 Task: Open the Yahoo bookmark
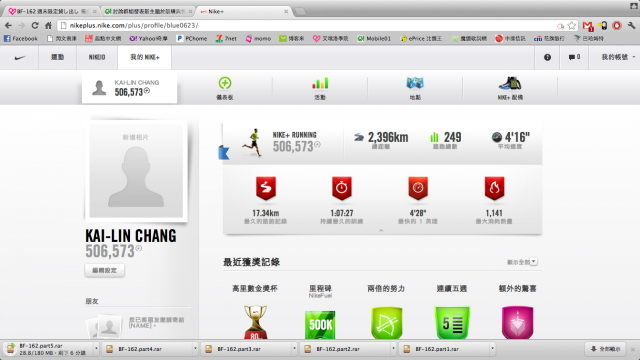pyautogui.click(x=148, y=38)
